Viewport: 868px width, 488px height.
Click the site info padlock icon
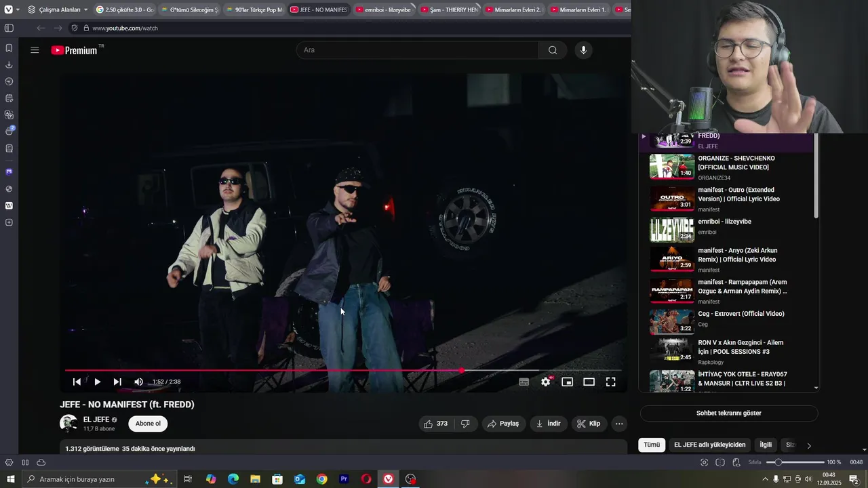85,28
